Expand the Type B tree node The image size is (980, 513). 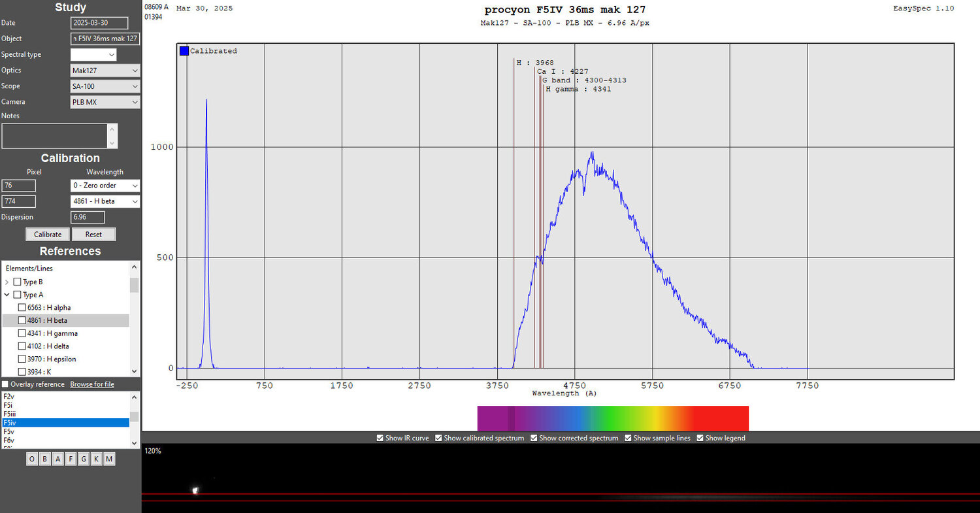point(7,282)
